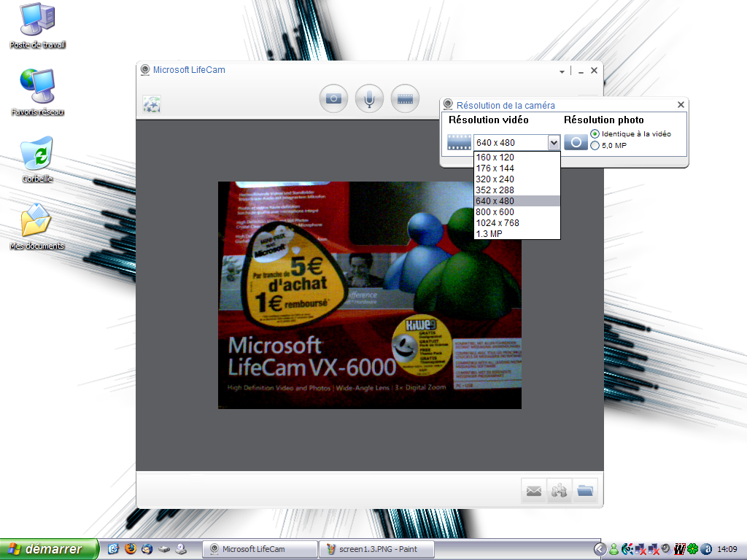This screenshot has height=560, width=747.
Task: Start video recording with film strip button
Action: point(405,98)
